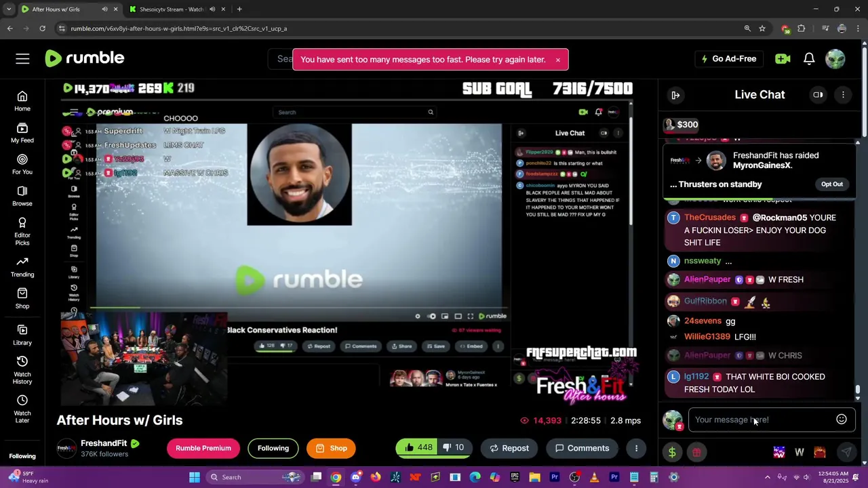The height and width of the screenshot is (488, 868).
Task: Click the $300 pinned rant chip
Action: [x=682, y=125]
